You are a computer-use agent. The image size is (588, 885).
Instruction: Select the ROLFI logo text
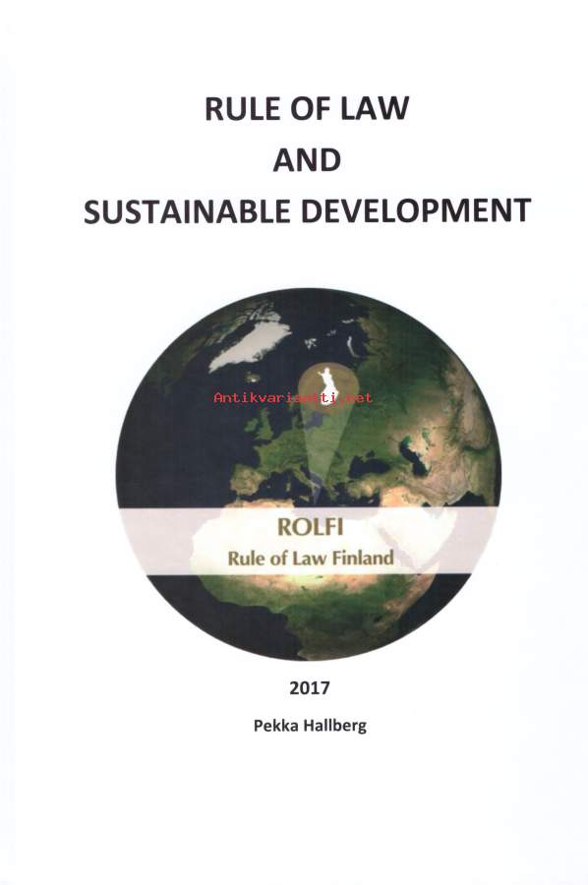pos(310,527)
